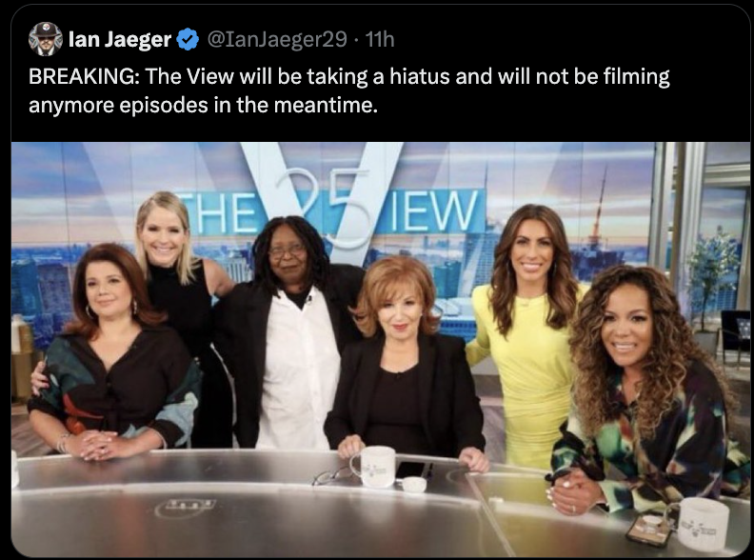Click the IEW letters on studio backdrop
Screen dimensions: 754x560
[434, 210]
